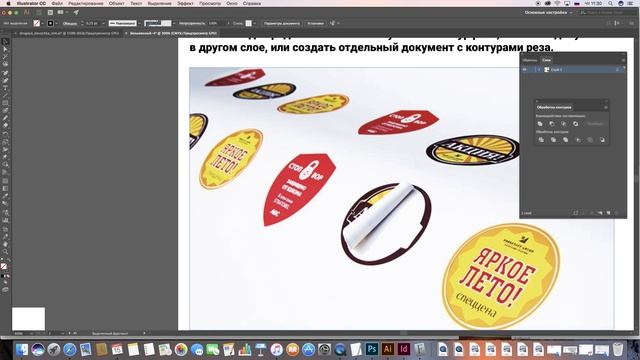Viewport: 640px width, 360px height.
Task: Open Layers panel flyout menu
Action: pos(623,60)
